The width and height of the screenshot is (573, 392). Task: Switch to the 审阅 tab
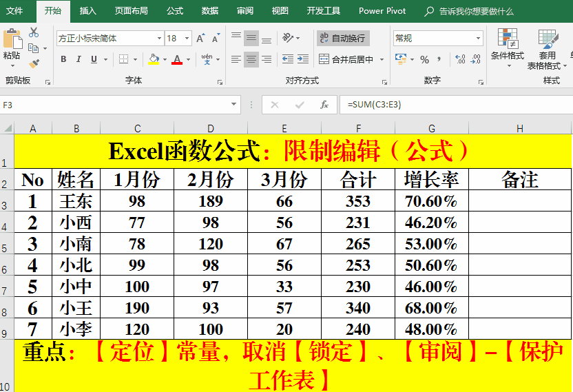click(x=245, y=11)
